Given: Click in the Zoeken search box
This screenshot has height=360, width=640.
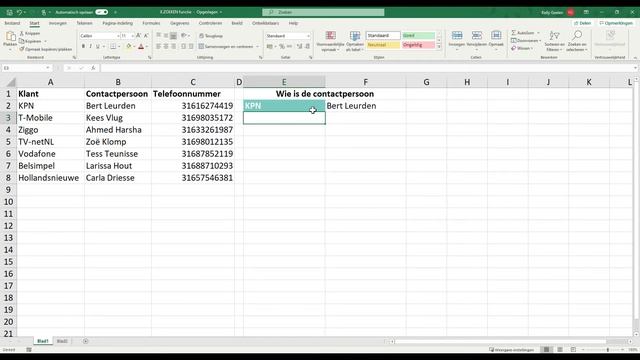Looking at the screenshot, I should pyautogui.click(x=323, y=12).
